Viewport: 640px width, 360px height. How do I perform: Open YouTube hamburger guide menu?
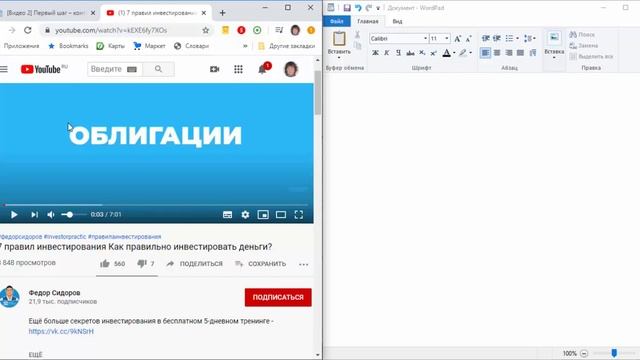point(4,69)
